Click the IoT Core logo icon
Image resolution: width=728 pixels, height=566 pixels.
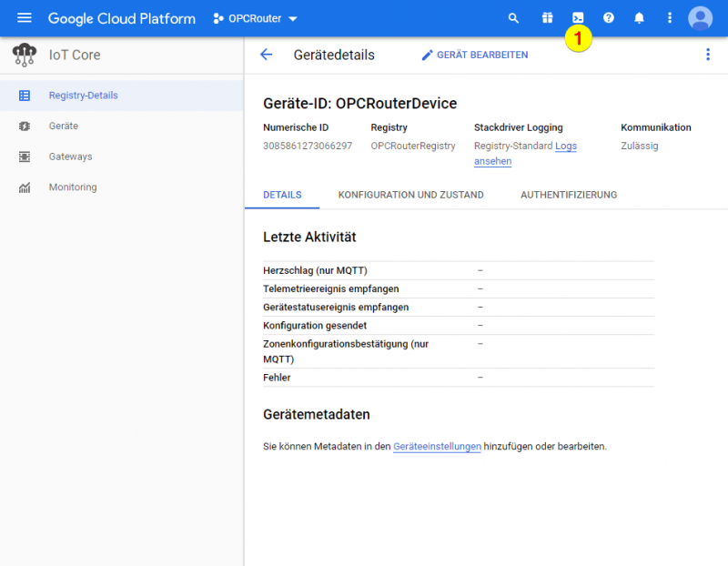25,56
